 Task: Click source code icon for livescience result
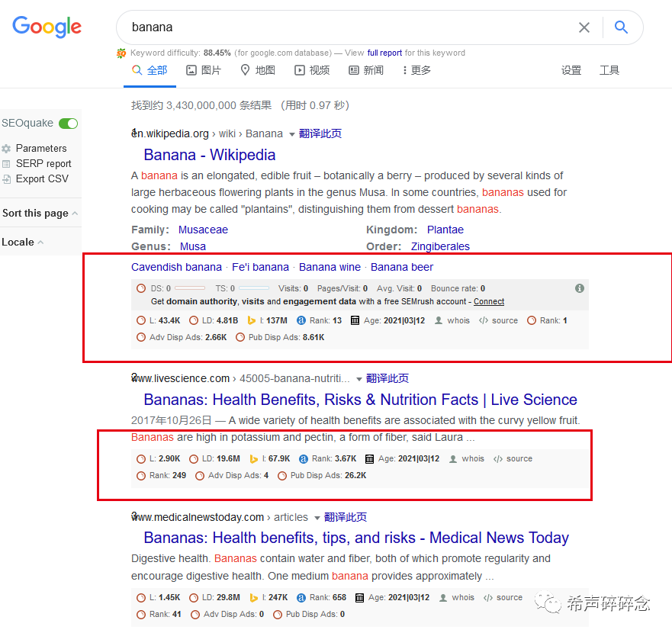click(498, 459)
